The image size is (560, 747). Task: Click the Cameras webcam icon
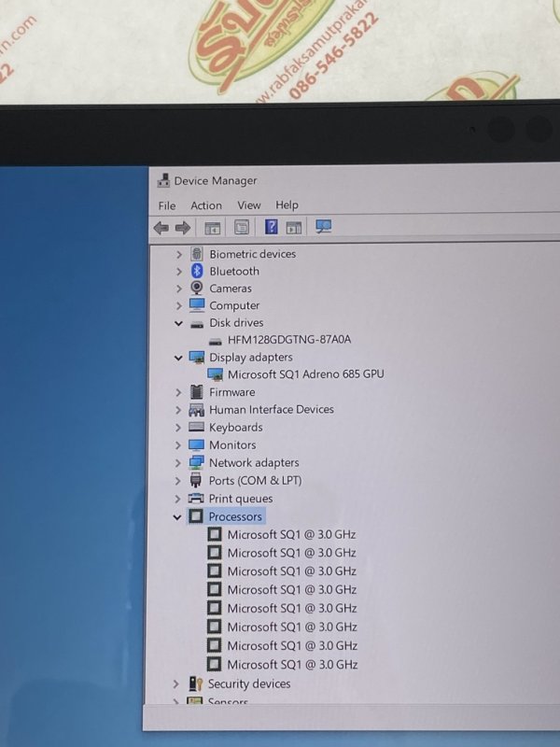tap(197, 288)
